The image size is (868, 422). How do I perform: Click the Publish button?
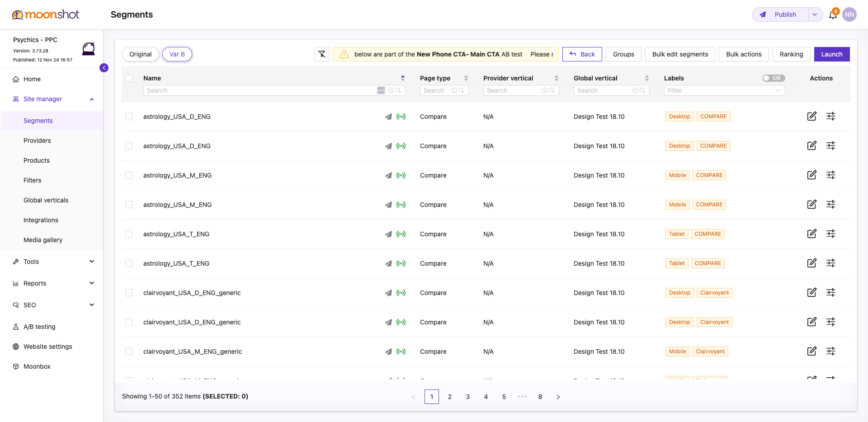[x=781, y=14]
